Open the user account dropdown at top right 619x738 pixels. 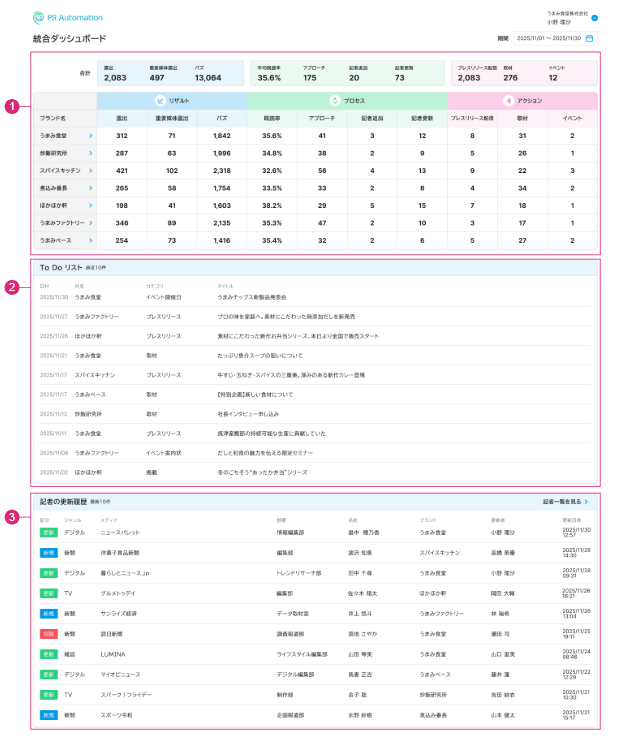click(595, 17)
